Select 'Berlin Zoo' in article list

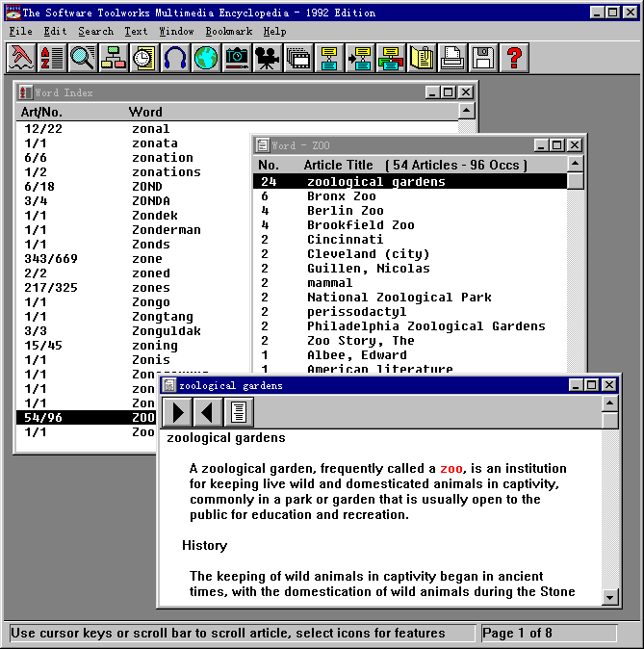coord(410,211)
